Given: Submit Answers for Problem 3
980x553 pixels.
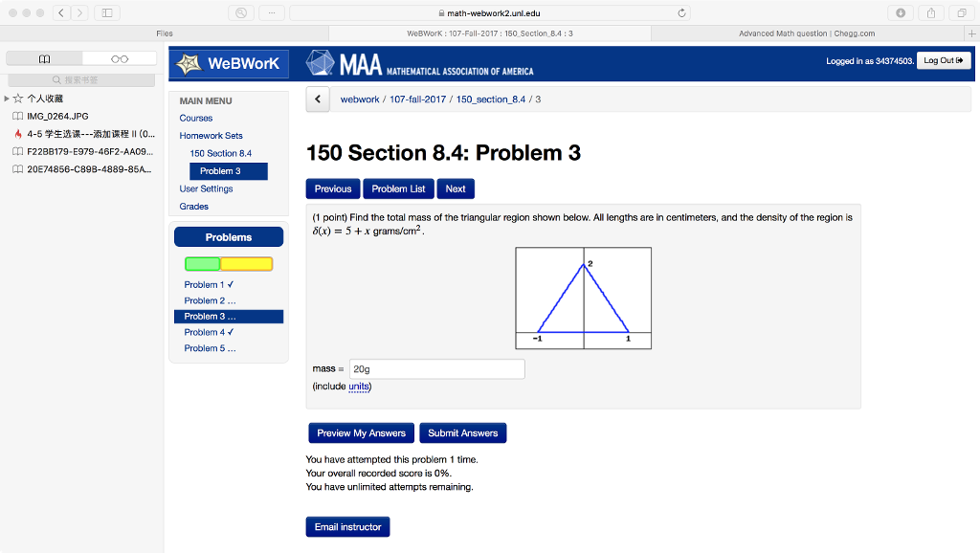Looking at the screenshot, I should pyautogui.click(x=462, y=432).
